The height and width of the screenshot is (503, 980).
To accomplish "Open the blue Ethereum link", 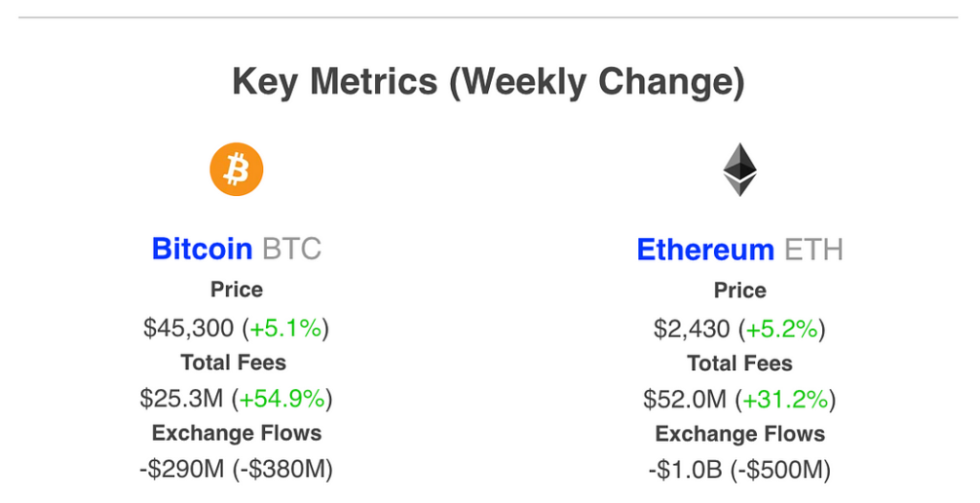I will pyautogui.click(x=705, y=250).
